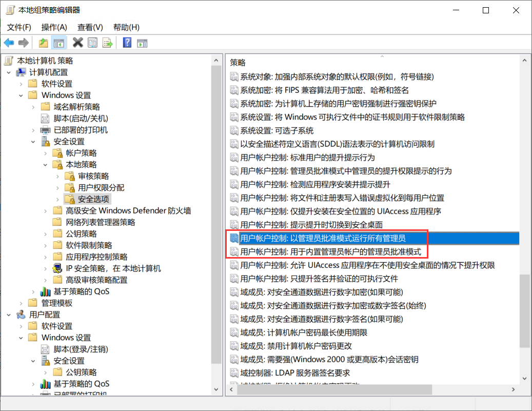Click icon of 域控制器: LDAP 服务器签名要求
532x411 pixels.
234,373
